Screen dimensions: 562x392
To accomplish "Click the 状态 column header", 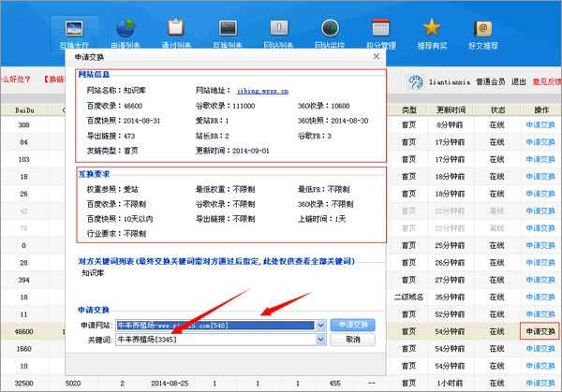I will (x=496, y=110).
